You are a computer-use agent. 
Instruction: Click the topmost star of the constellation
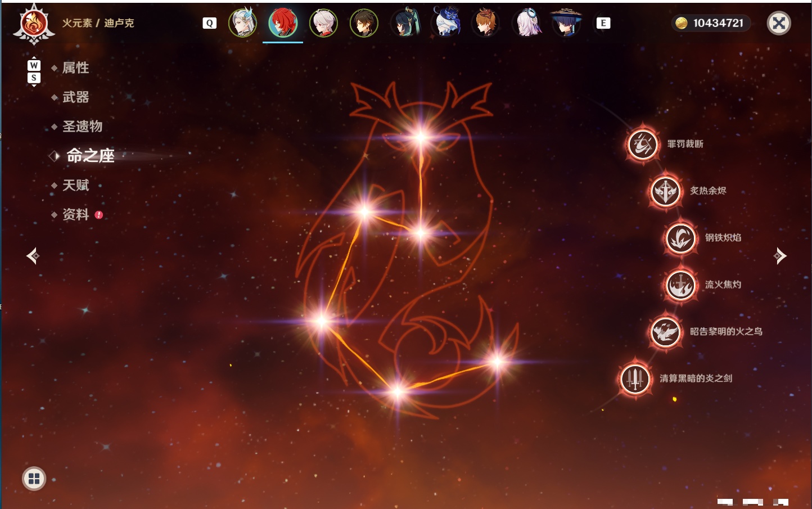pos(421,137)
